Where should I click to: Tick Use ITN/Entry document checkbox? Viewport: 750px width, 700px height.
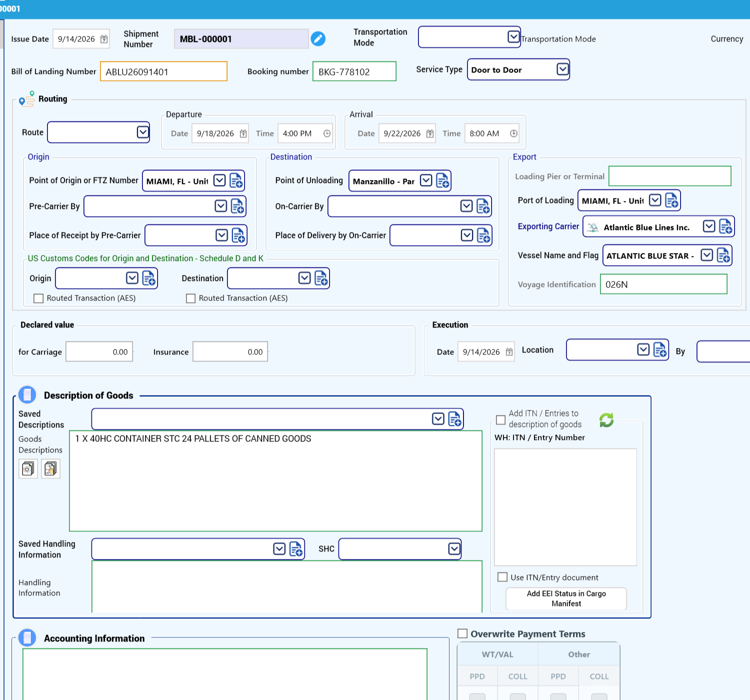pyautogui.click(x=502, y=577)
